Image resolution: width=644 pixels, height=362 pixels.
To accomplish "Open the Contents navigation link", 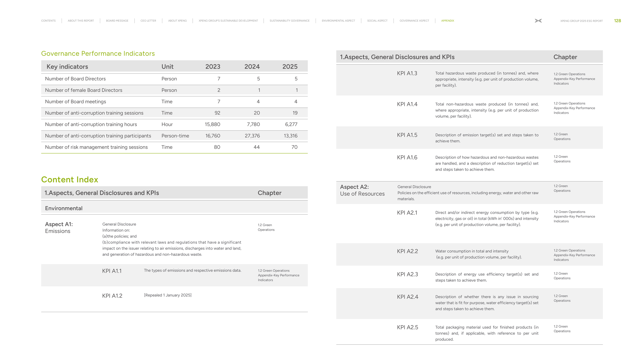I will click(48, 21).
